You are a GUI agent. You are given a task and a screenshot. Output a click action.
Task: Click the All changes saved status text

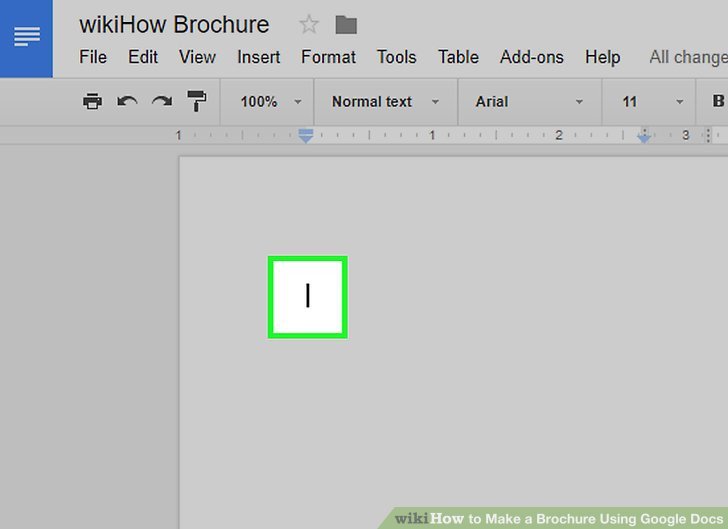688,57
